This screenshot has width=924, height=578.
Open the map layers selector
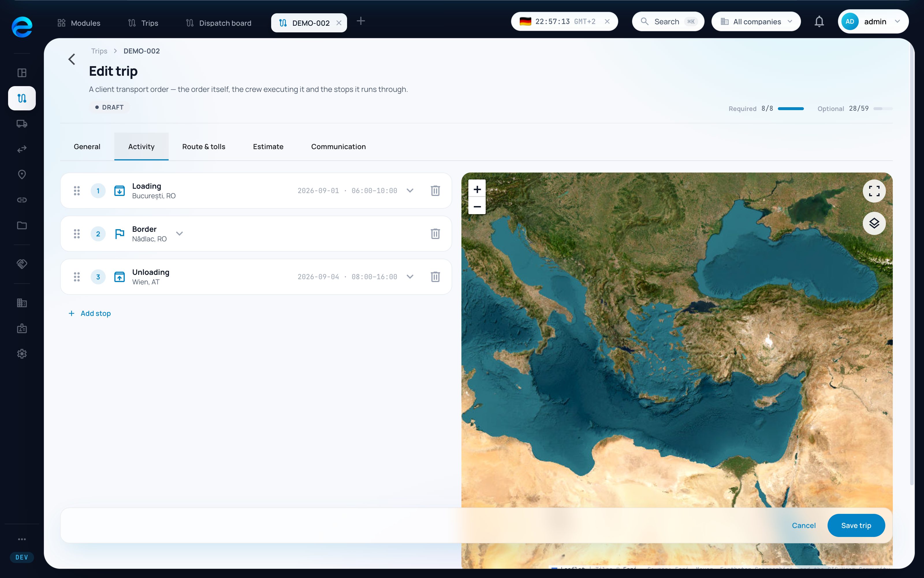point(874,223)
